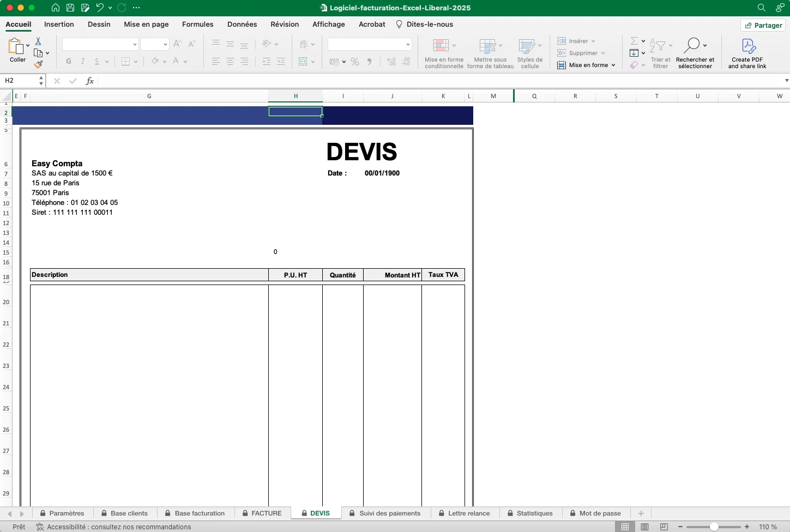790x532 pixels.
Task: Open the number format combo box
Action: point(369,44)
